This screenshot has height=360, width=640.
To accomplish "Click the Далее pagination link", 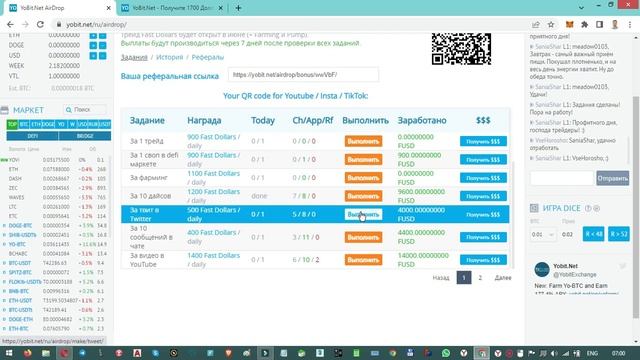I will click(503, 278).
